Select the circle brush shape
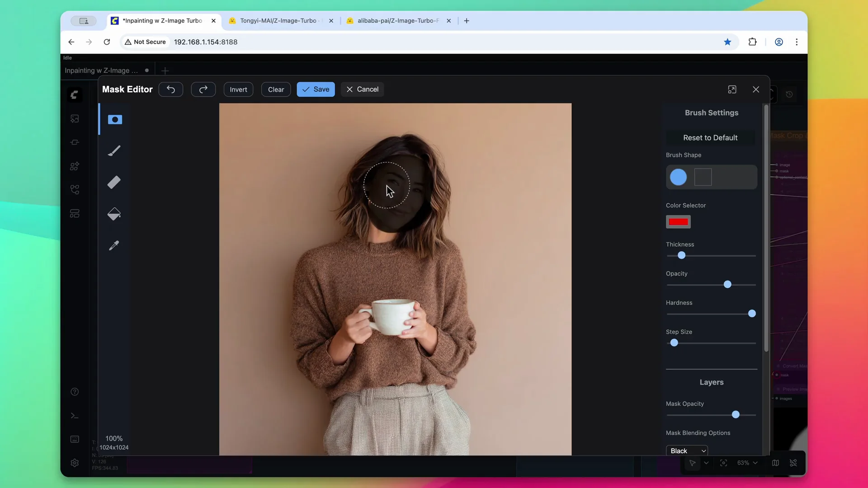 [x=678, y=177]
